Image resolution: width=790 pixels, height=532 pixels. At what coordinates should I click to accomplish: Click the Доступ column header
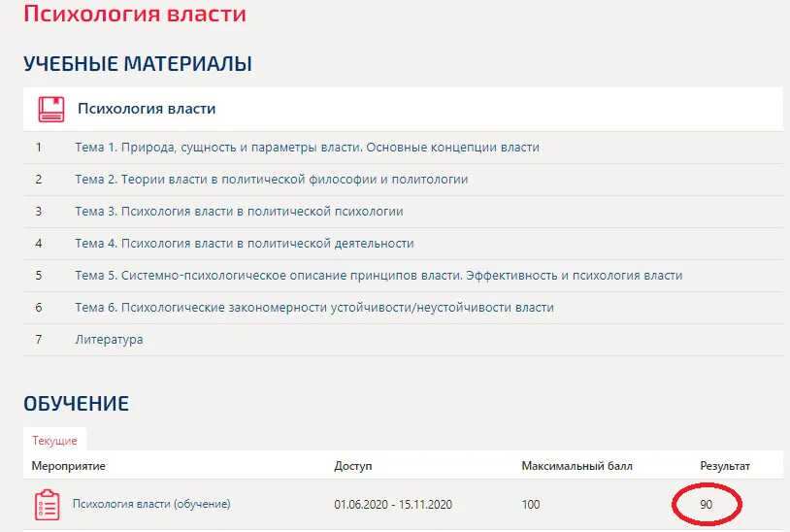(352, 466)
